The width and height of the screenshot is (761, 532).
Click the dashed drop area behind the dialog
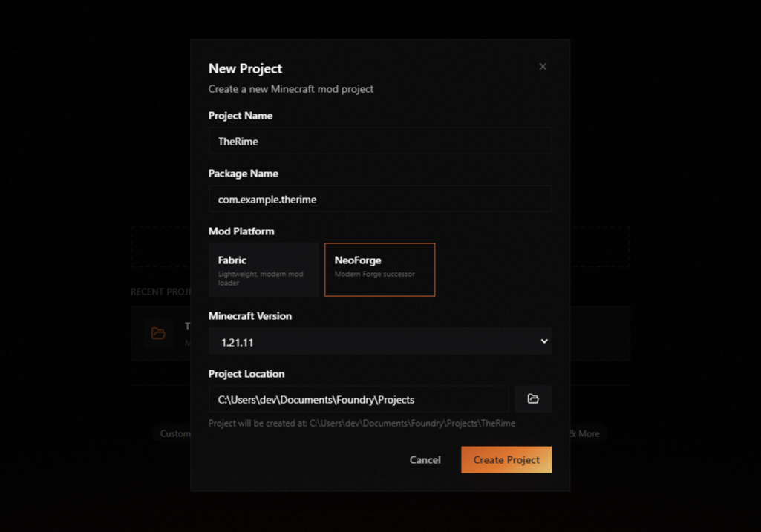[160, 245]
